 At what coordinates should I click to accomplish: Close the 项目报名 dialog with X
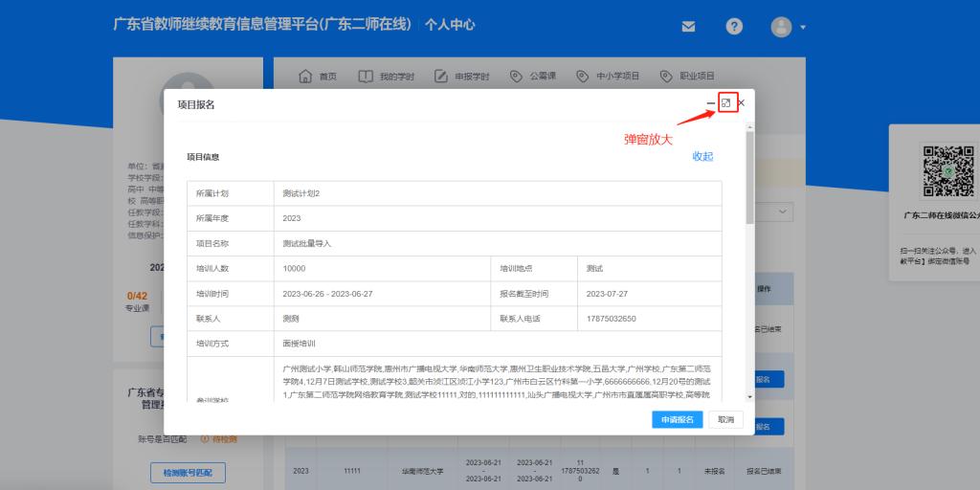click(741, 103)
